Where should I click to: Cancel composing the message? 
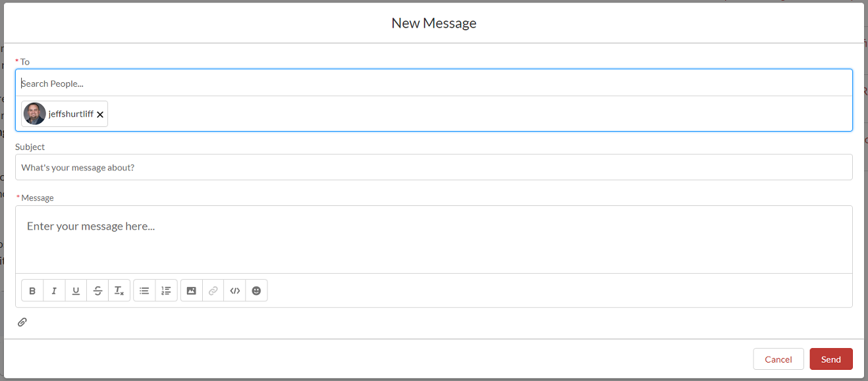[x=778, y=359]
